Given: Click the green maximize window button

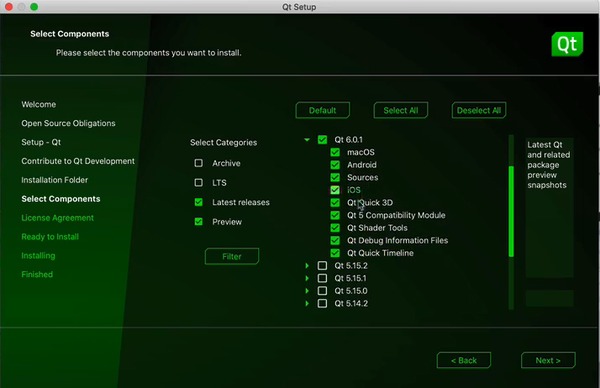Looking at the screenshot, I should [x=34, y=7].
